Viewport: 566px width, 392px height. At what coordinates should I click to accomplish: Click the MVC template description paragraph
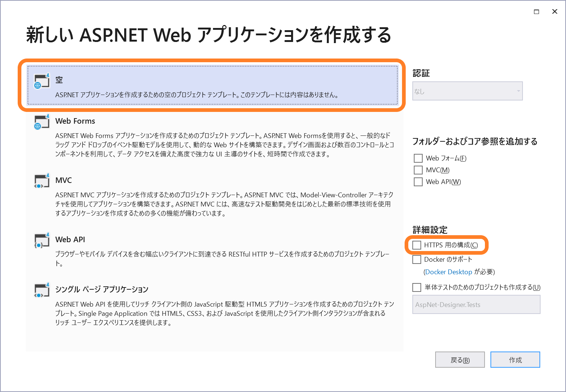pos(224,204)
